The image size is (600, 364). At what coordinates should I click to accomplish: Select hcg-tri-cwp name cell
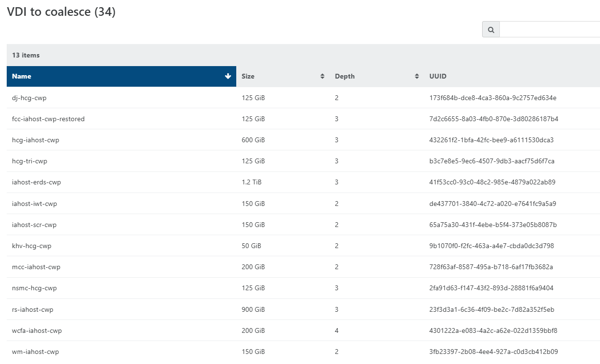click(30, 161)
